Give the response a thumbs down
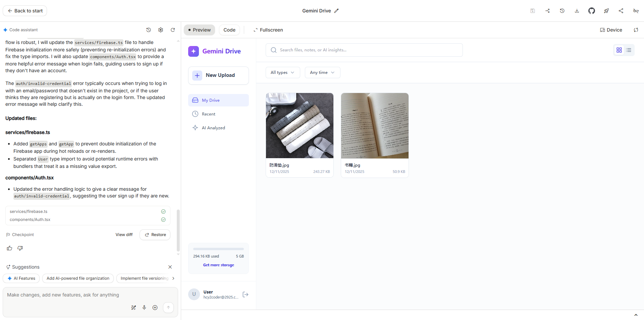 [20, 248]
